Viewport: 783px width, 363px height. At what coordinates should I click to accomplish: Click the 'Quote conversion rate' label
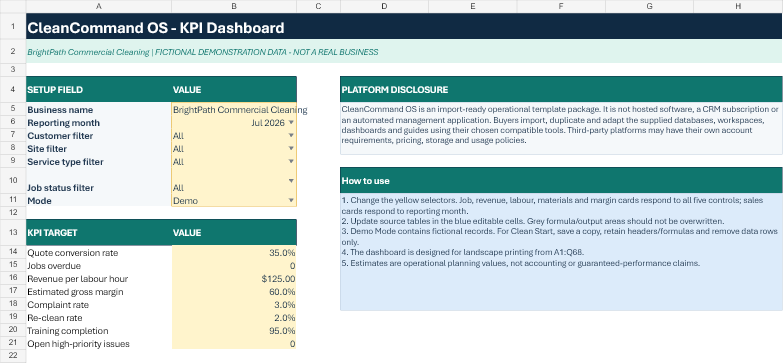(x=73, y=253)
